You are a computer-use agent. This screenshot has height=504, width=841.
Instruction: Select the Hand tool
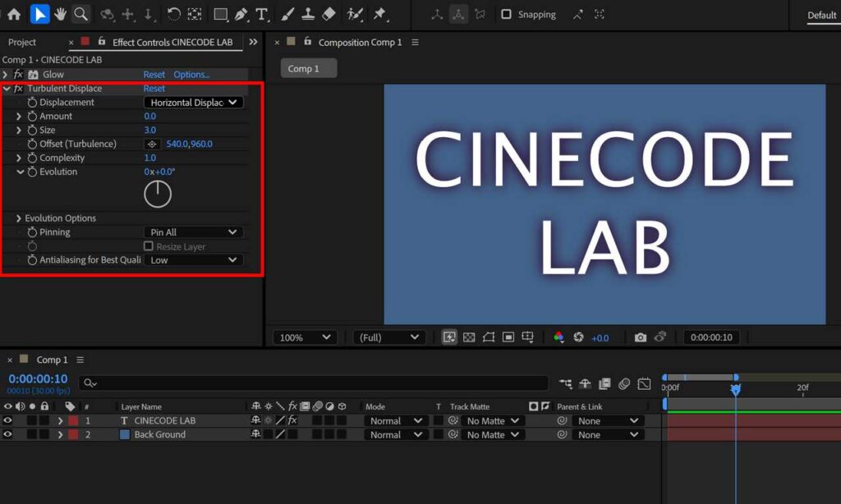click(x=60, y=15)
